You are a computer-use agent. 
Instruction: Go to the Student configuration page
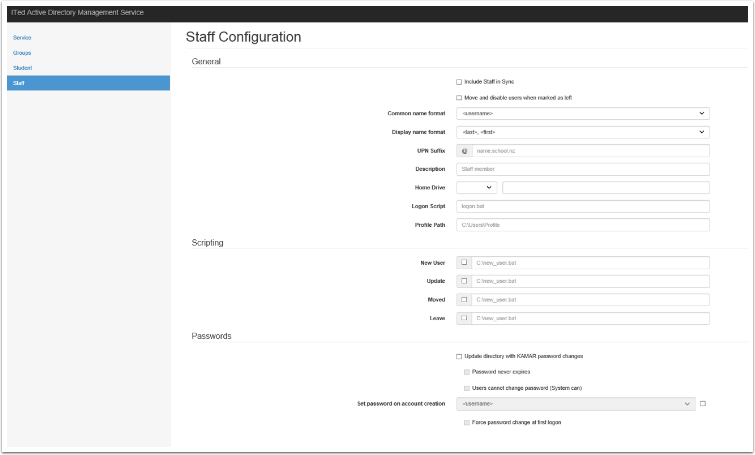(x=23, y=67)
